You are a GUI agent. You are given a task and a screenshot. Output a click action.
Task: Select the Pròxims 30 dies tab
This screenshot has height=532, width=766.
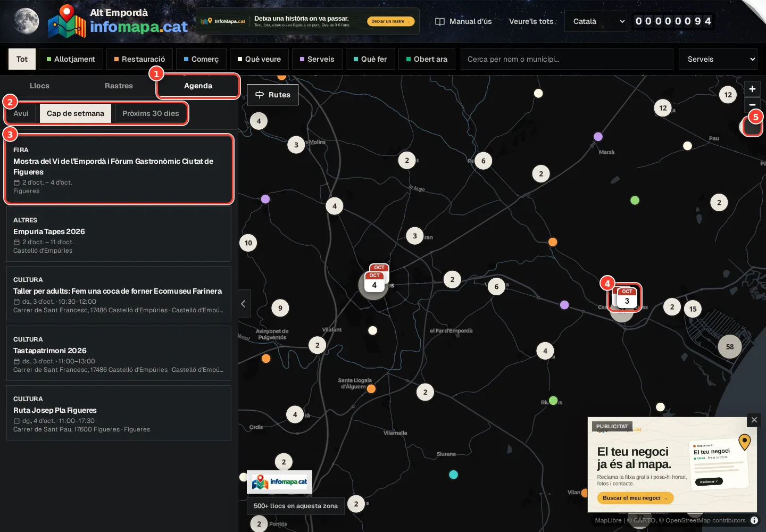tap(151, 113)
